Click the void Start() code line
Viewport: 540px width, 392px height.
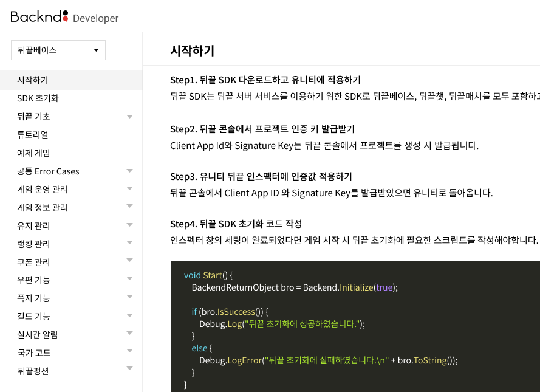(208, 275)
